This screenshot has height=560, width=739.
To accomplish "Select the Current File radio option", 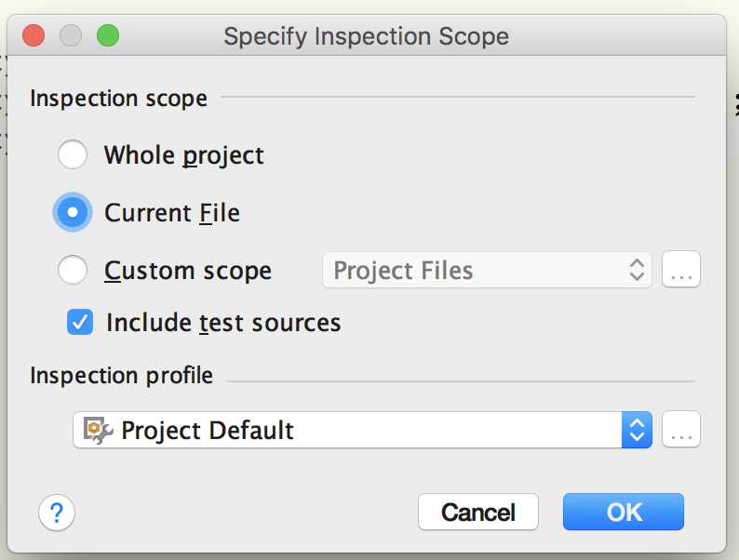I will pos(72,212).
